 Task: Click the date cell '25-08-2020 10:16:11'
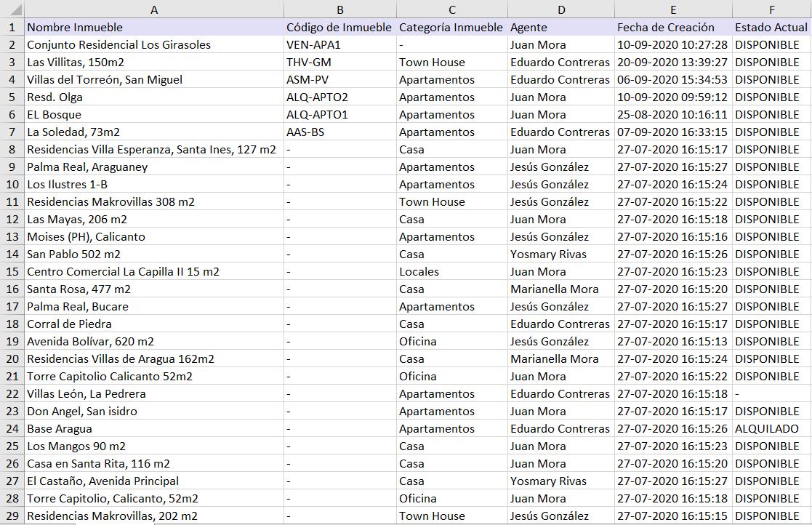pyautogui.click(x=672, y=114)
